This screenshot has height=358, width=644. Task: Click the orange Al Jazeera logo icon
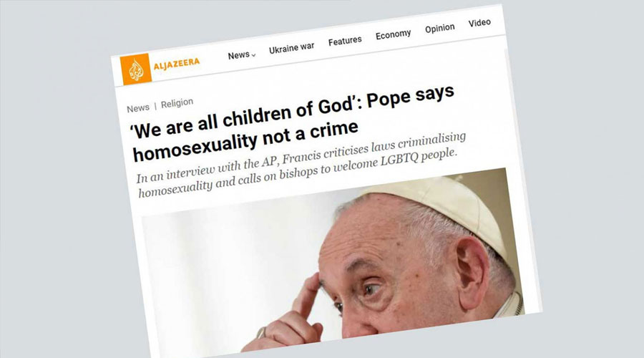click(136, 69)
